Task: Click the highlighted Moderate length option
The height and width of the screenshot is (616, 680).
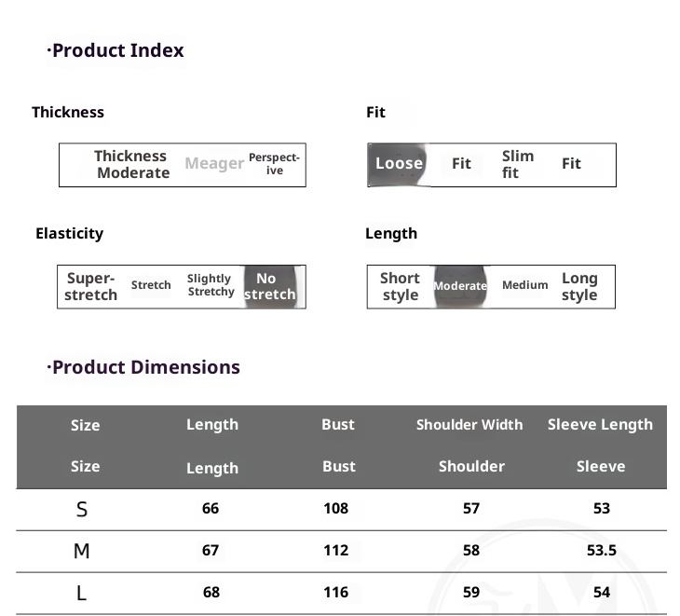Action: tap(460, 286)
